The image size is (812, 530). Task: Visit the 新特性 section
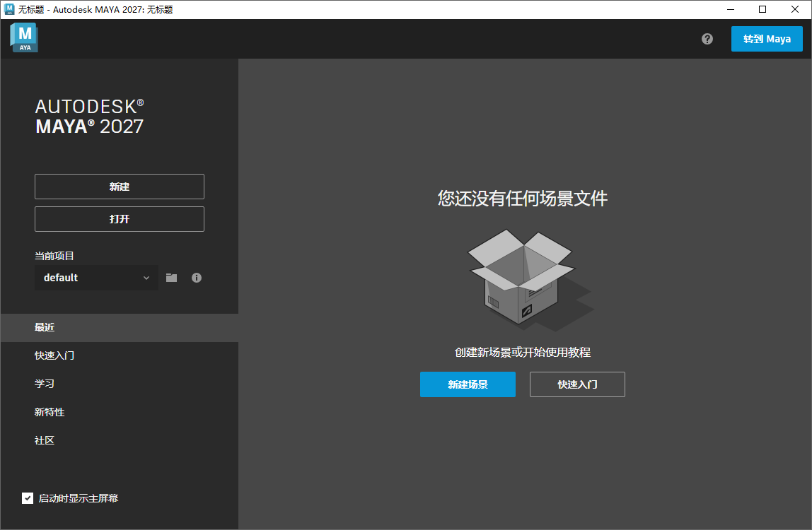(51, 412)
